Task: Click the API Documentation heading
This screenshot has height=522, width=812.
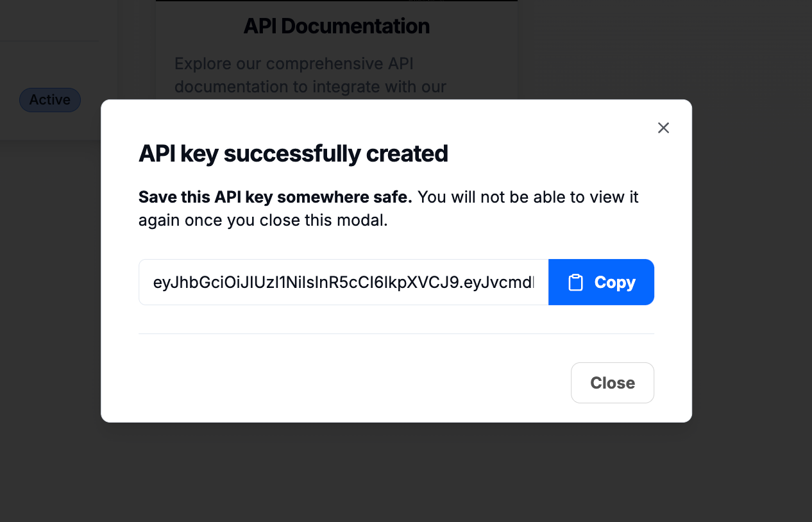Action: click(336, 26)
